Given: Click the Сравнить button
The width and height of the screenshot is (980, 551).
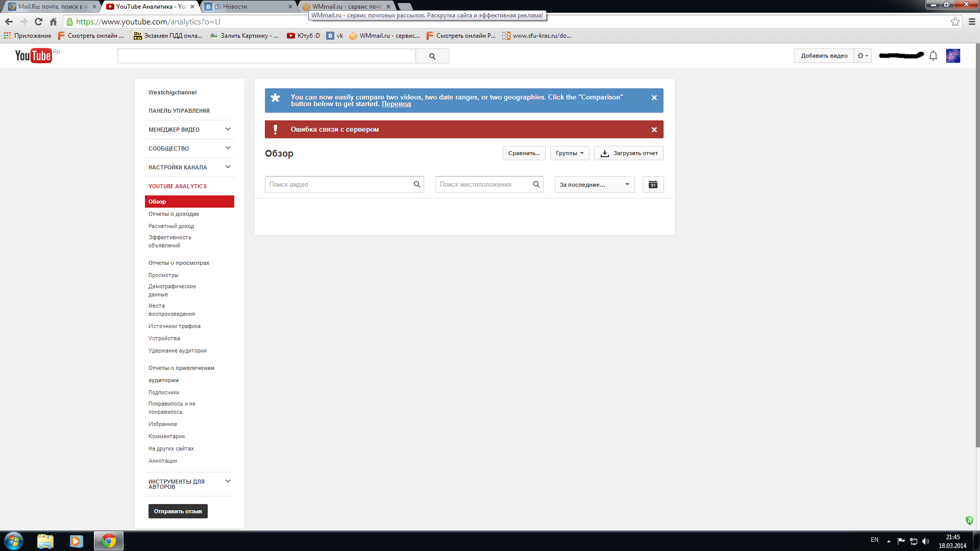Looking at the screenshot, I should [x=524, y=153].
